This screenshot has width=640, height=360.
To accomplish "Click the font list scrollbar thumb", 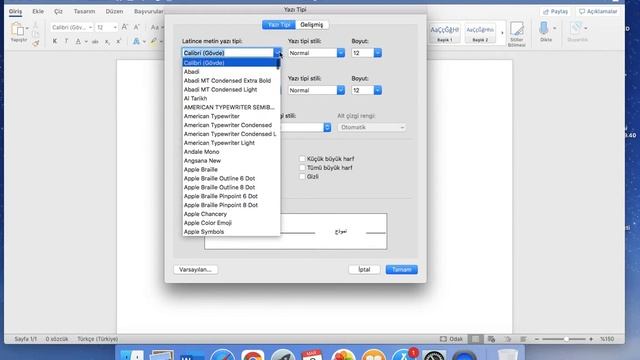I will pyautogui.click(x=278, y=64).
